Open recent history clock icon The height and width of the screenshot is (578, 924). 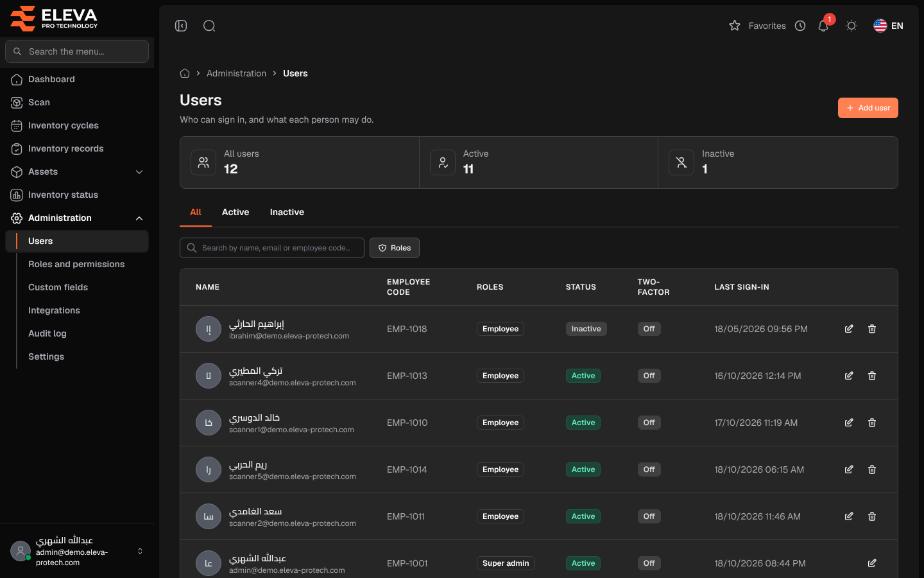800,26
